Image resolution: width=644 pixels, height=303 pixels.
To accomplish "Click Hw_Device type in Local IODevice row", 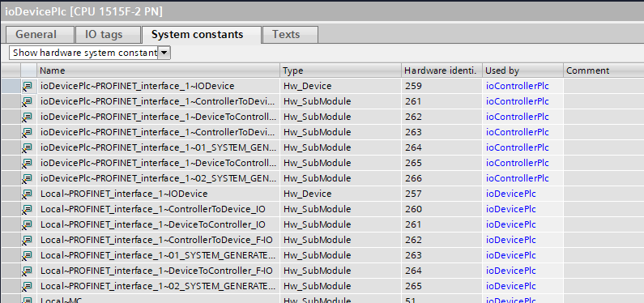I will 340,194.
